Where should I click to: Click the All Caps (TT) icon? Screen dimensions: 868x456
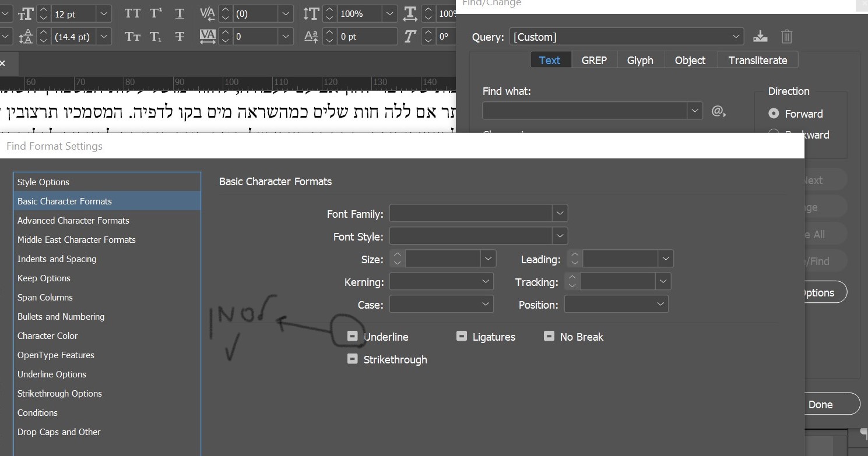[132, 13]
